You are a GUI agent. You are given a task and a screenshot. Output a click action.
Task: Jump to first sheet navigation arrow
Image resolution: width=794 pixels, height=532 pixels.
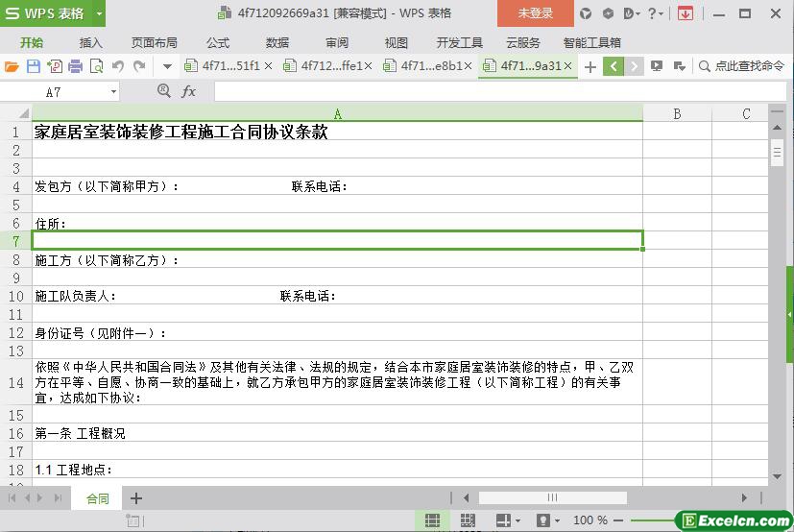coord(12,498)
